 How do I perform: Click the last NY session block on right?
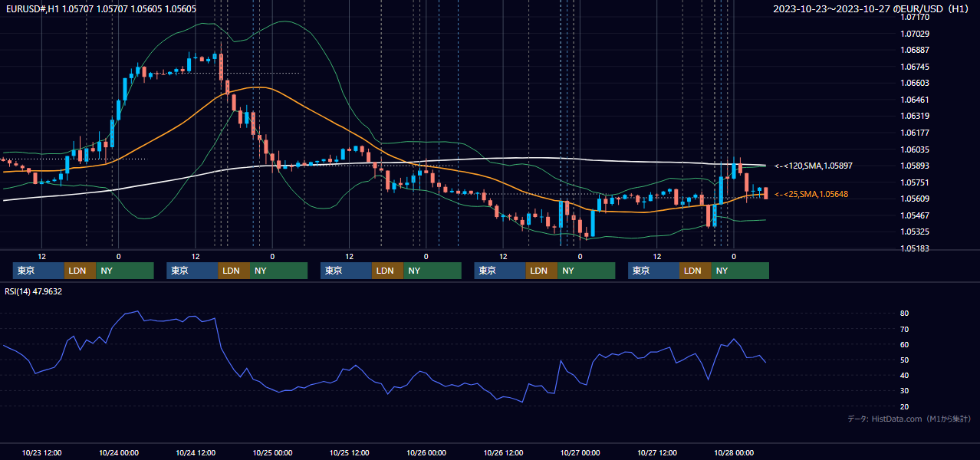740,271
